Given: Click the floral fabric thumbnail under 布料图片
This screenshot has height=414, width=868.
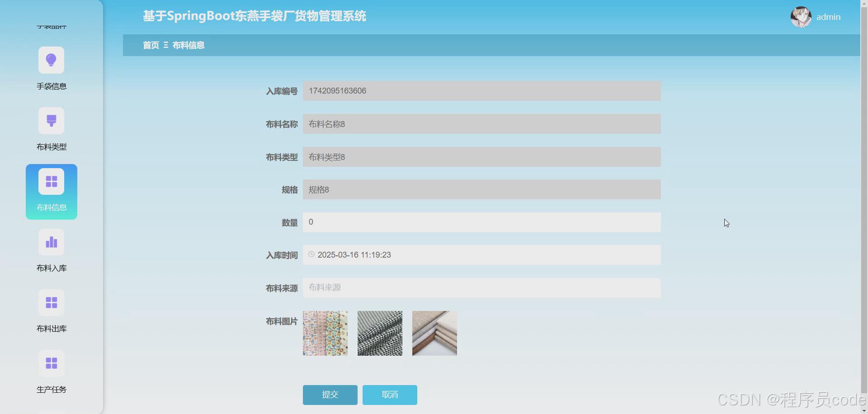Looking at the screenshot, I should pyautogui.click(x=325, y=333).
